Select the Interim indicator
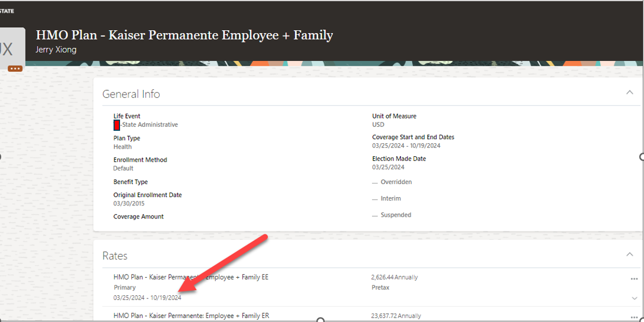 tap(387, 199)
